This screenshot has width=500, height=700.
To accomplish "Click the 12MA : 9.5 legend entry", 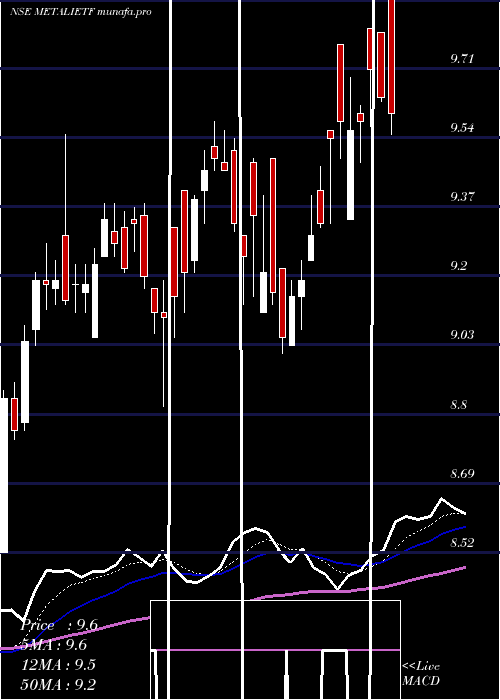I will coord(58,665).
